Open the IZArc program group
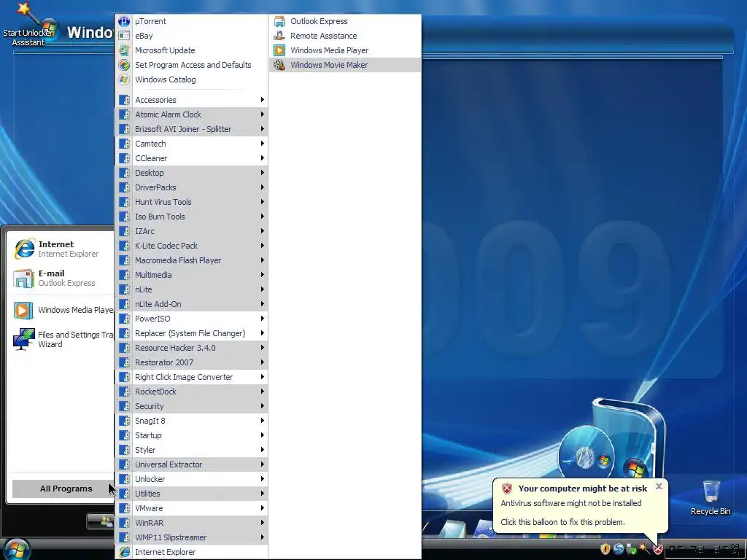Image resolution: width=747 pixels, height=560 pixels. 191,231
